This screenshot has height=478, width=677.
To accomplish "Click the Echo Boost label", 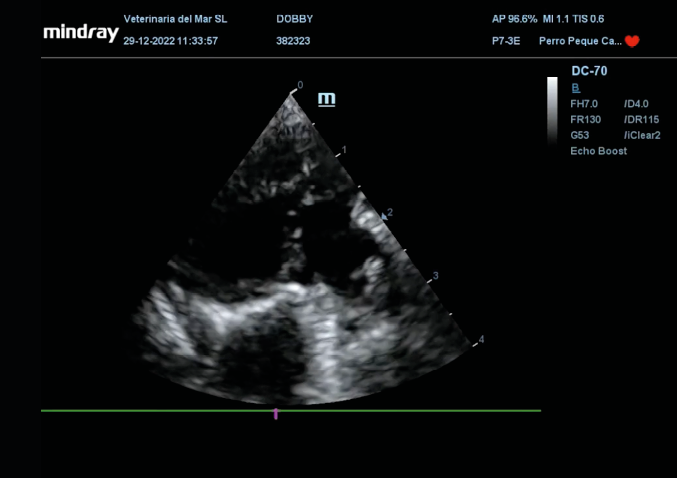I will point(598,151).
